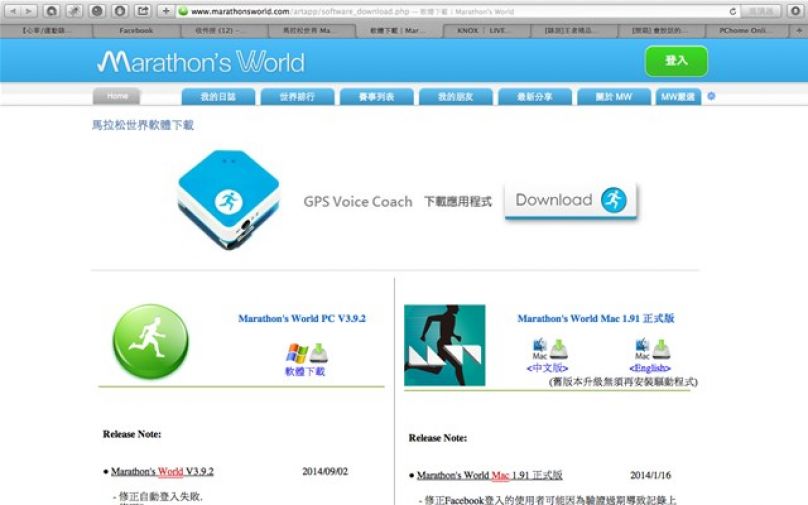Go back with the browser back arrow
The height and width of the screenshot is (505, 808).
13,11
